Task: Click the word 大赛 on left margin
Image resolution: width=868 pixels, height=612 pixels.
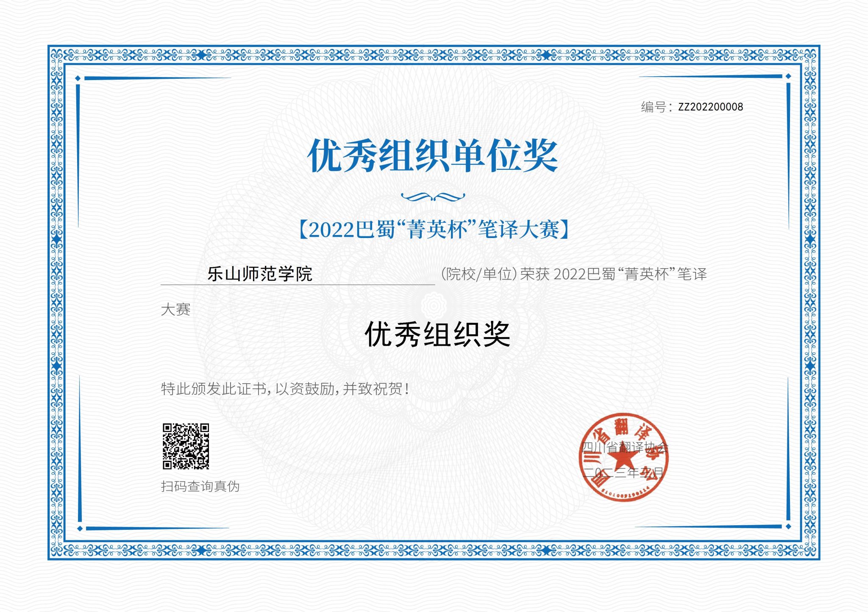Action: pyautogui.click(x=175, y=309)
